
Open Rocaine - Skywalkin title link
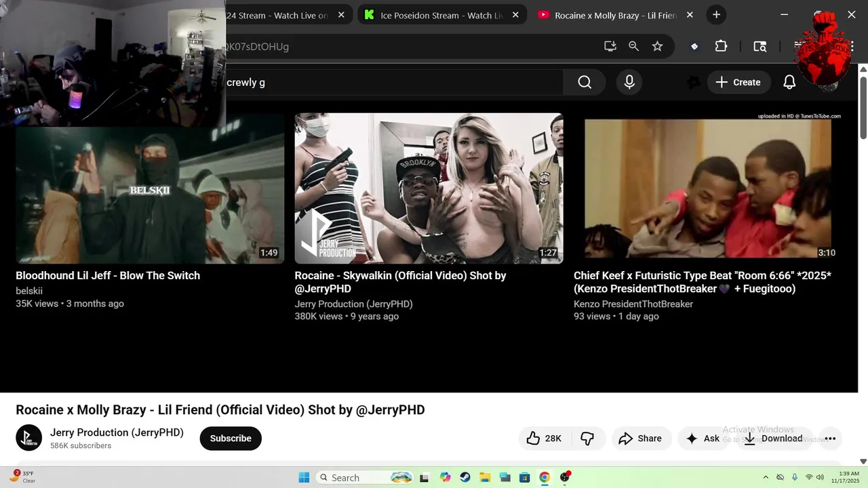tap(400, 282)
